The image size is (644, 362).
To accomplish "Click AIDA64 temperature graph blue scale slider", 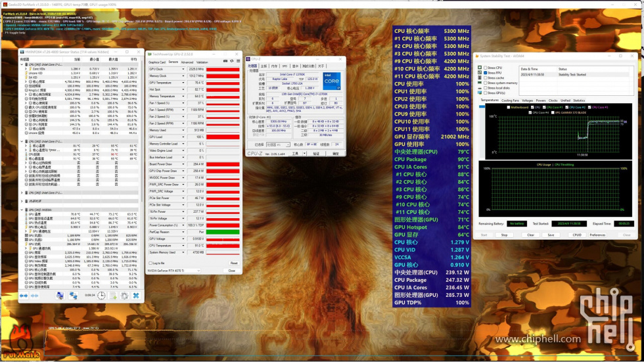I will pyautogui.click(x=482, y=106).
